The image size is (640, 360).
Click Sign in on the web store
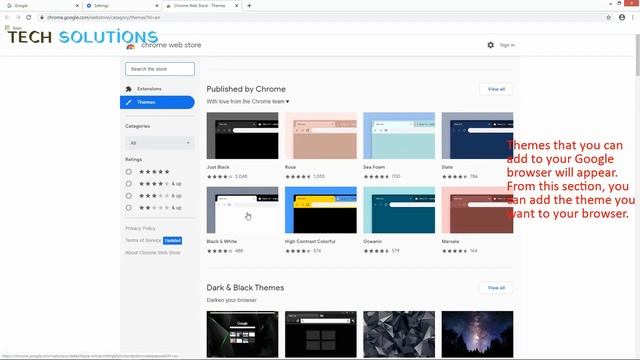click(x=507, y=45)
